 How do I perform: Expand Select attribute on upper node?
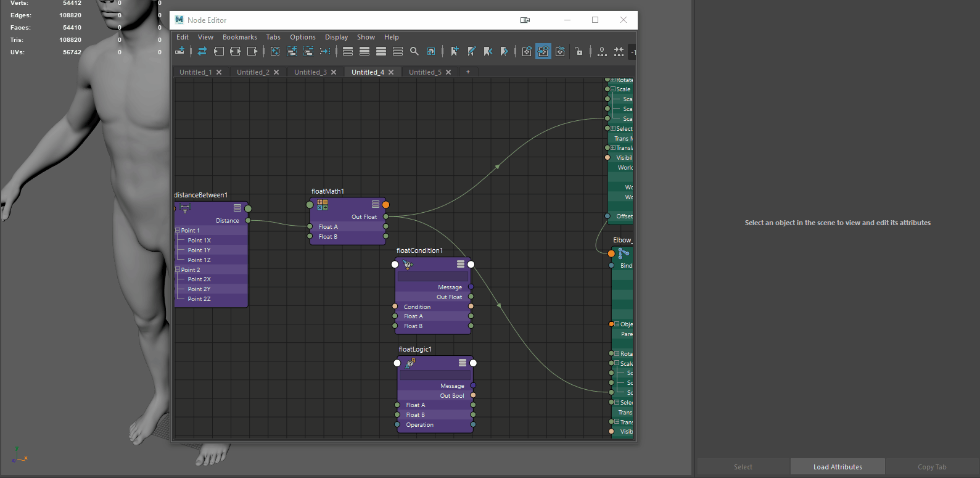point(613,128)
